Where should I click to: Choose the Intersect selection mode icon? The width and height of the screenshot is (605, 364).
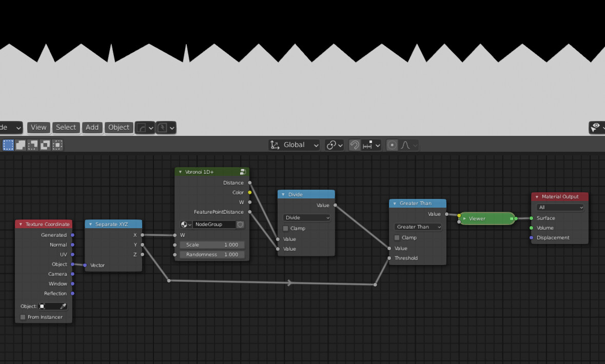point(57,145)
